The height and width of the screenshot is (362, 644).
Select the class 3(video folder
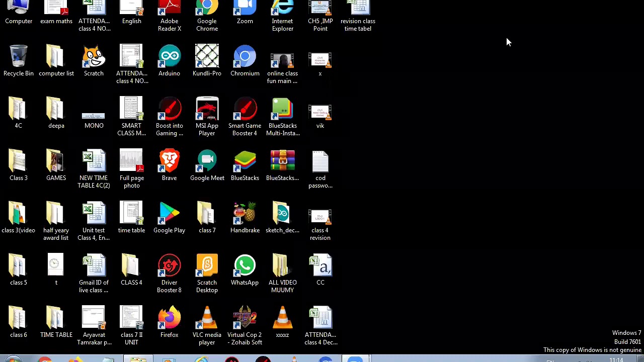click(x=19, y=218)
